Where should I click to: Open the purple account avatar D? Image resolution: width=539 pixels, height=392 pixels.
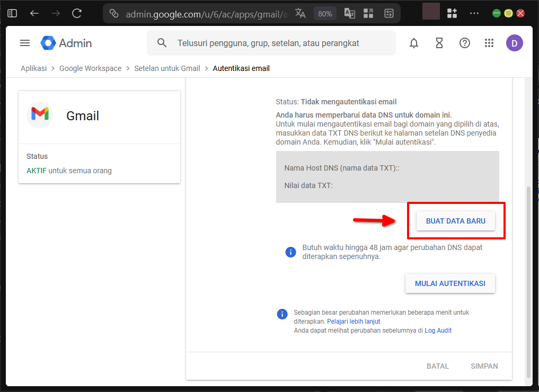click(515, 43)
